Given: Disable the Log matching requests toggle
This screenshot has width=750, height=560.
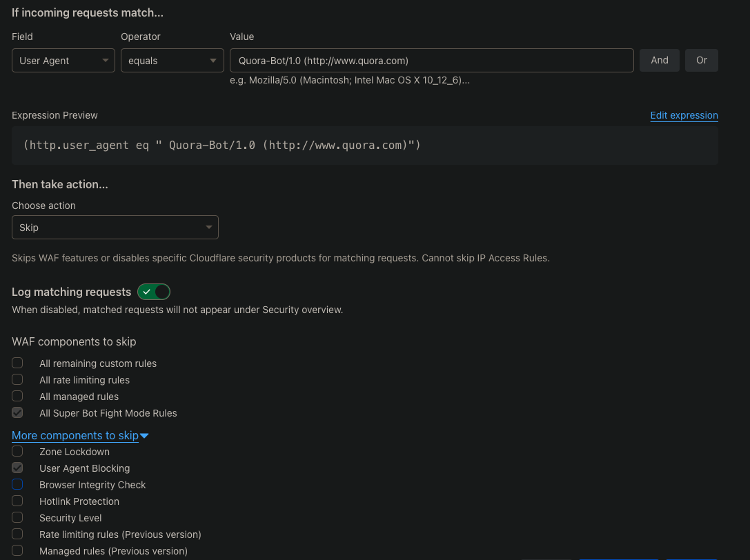Looking at the screenshot, I should pyautogui.click(x=153, y=292).
